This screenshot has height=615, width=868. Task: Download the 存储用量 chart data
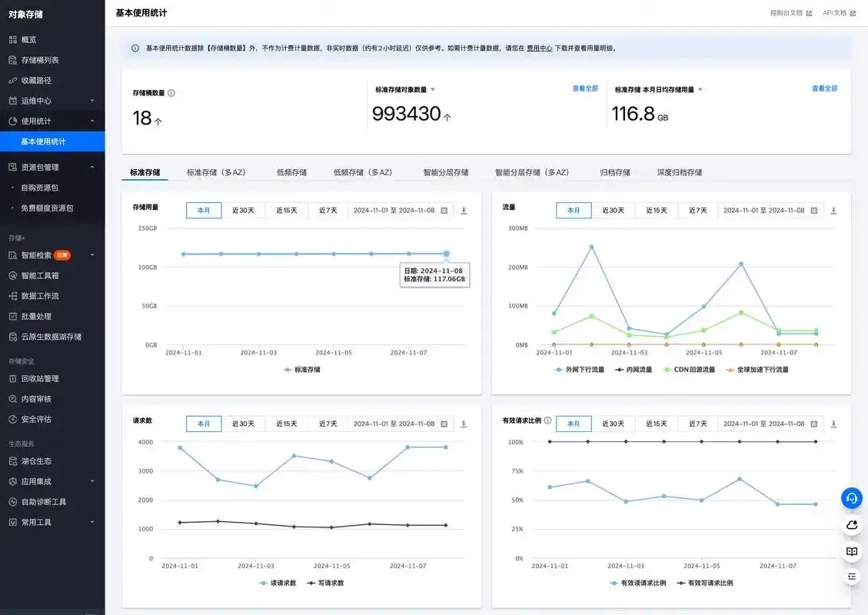click(464, 211)
